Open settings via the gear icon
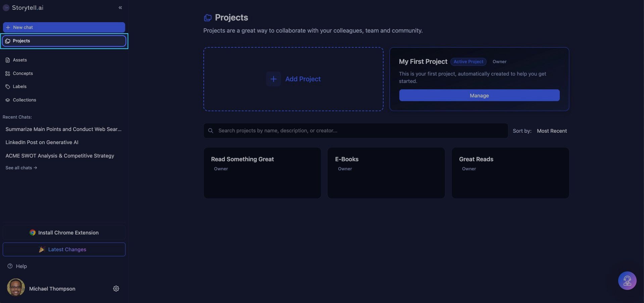The height and width of the screenshot is (303, 644). coord(116,289)
